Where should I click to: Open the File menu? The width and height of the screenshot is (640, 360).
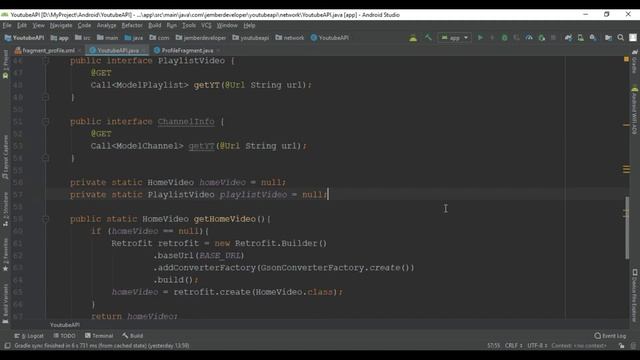click(x=7, y=25)
